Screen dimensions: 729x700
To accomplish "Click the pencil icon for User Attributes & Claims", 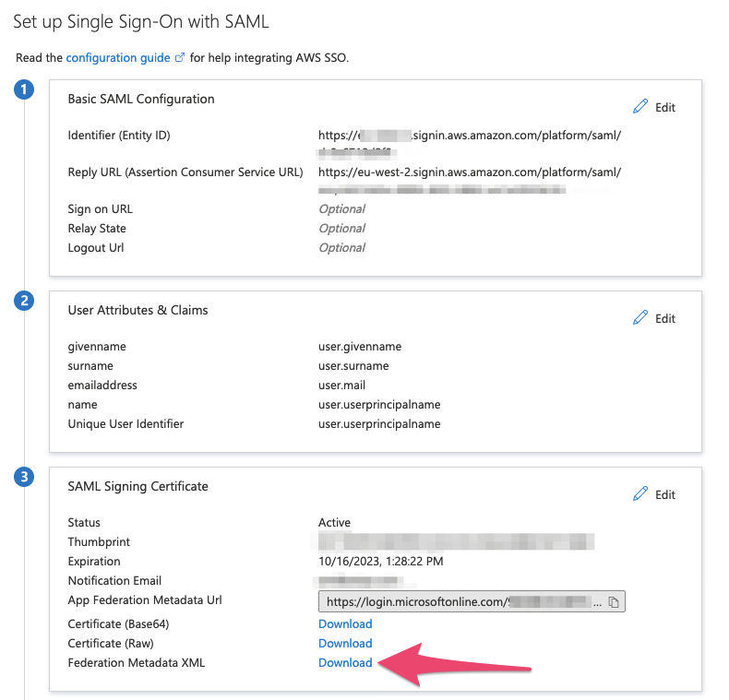I will 641,318.
